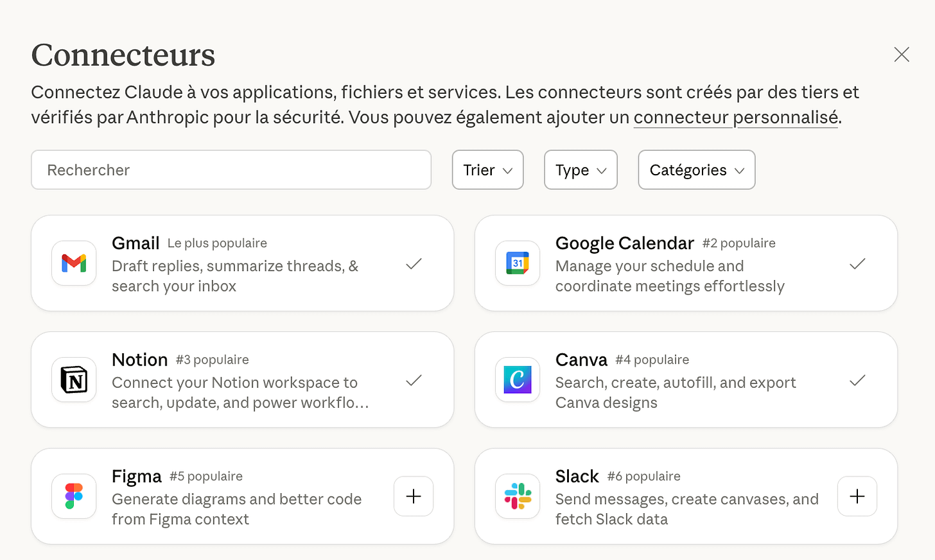
Task: Click the Notion logo icon
Action: tap(74, 380)
